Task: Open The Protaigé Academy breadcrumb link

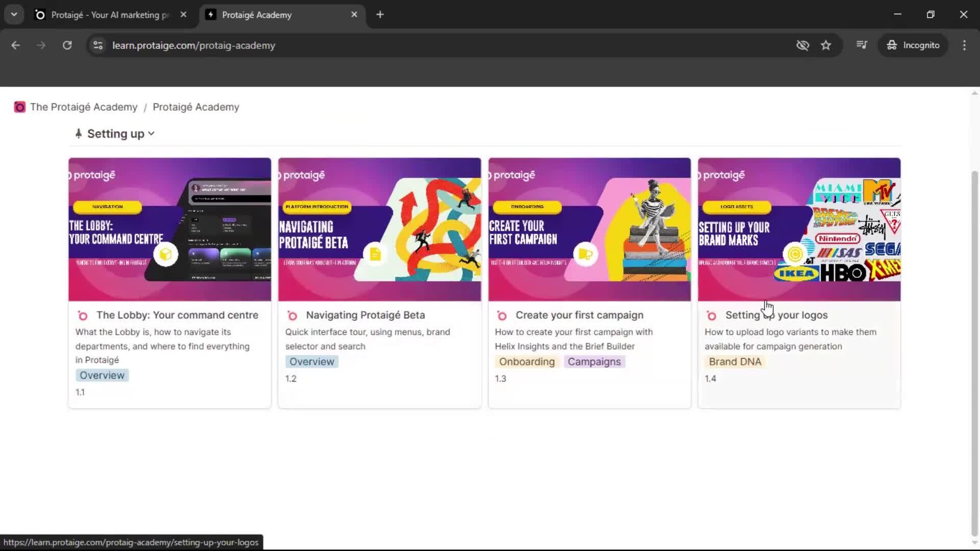Action: pyautogui.click(x=83, y=107)
